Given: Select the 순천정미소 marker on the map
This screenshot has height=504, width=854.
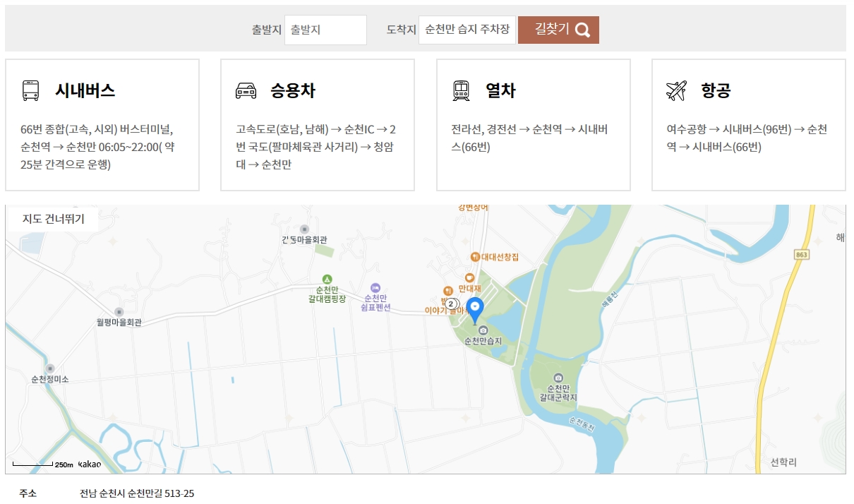Looking at the screenshot, I should click(x=49, y=367).
